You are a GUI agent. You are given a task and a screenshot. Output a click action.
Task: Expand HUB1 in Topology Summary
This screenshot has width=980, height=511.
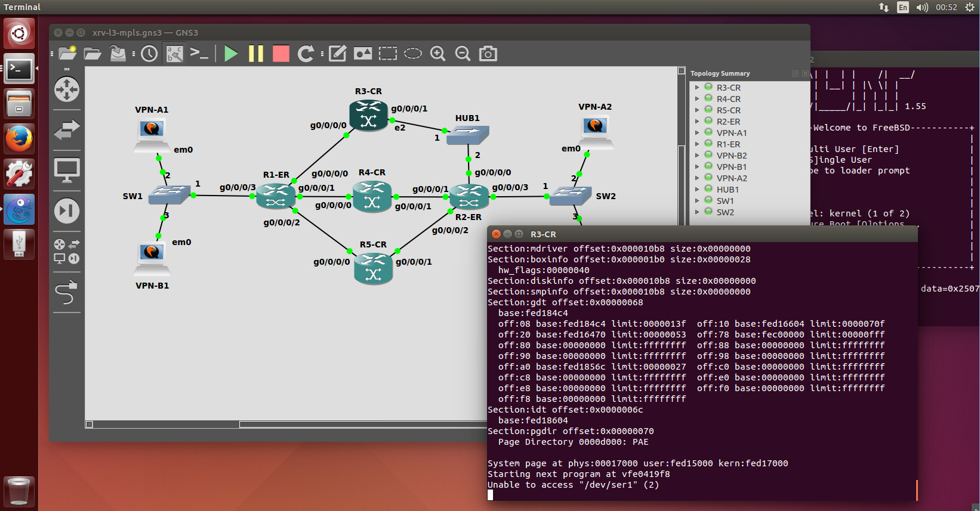coord(697,190)
